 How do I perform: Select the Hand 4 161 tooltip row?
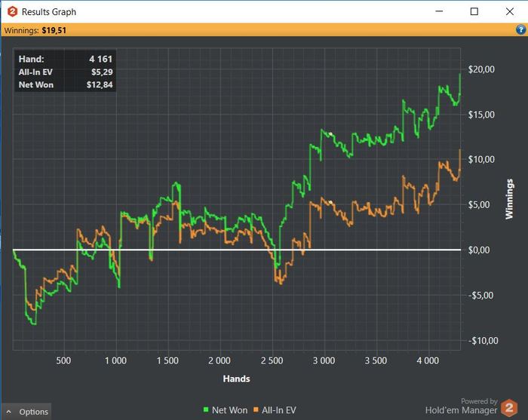pyautogui.click(x=66, y=59)
